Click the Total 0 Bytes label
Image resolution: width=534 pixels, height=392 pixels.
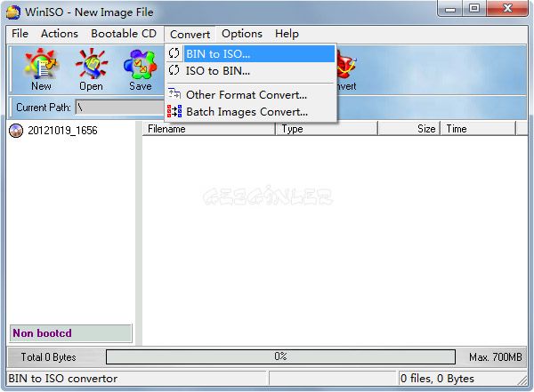click(x=48, y=357)
